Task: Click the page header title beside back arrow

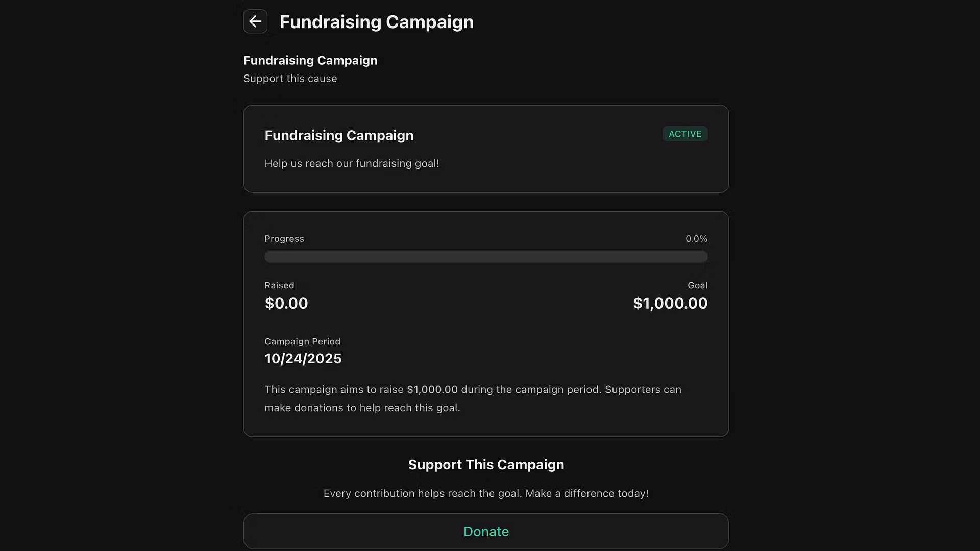Action: point(376,22)
